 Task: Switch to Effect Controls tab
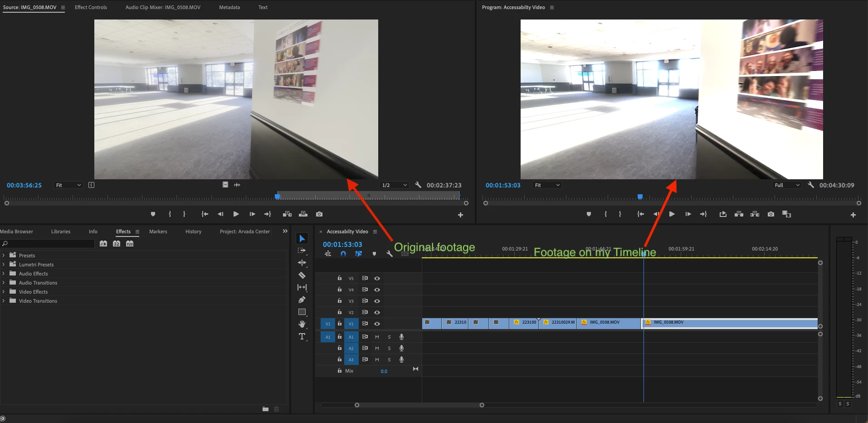coord(91,7)
